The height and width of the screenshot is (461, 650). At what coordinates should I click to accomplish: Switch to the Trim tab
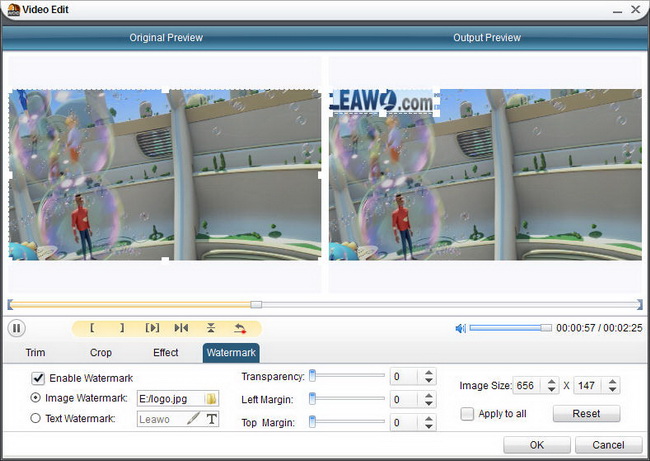click(x=35, y=352)
